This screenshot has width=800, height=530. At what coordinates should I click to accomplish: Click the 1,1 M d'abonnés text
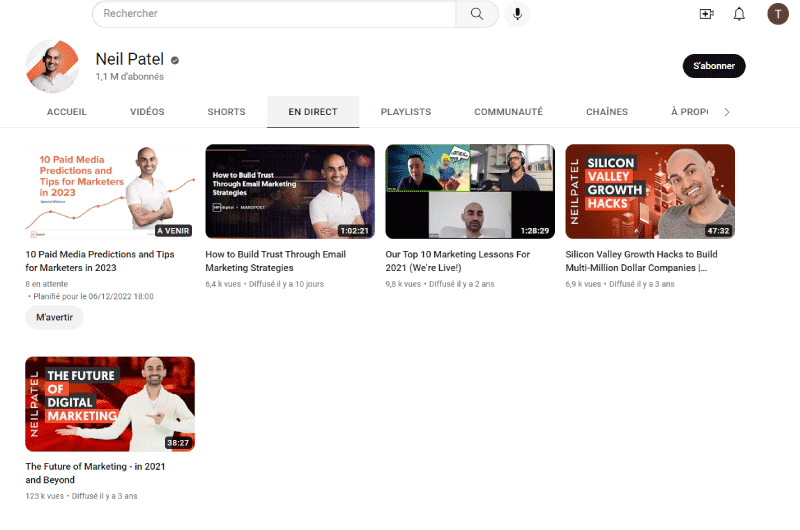tap(130, 77)
